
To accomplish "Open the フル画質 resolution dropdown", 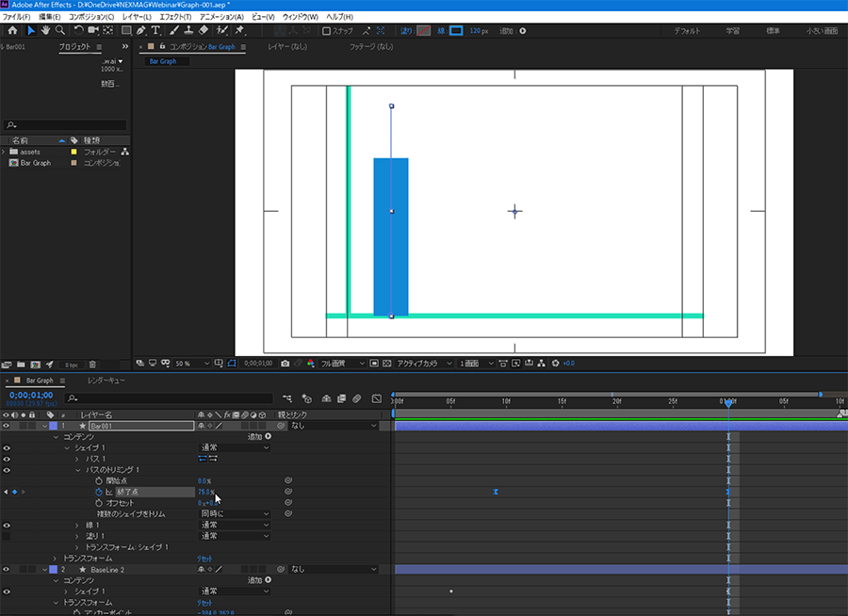I will pyautogui.click(x=339, y=363).
